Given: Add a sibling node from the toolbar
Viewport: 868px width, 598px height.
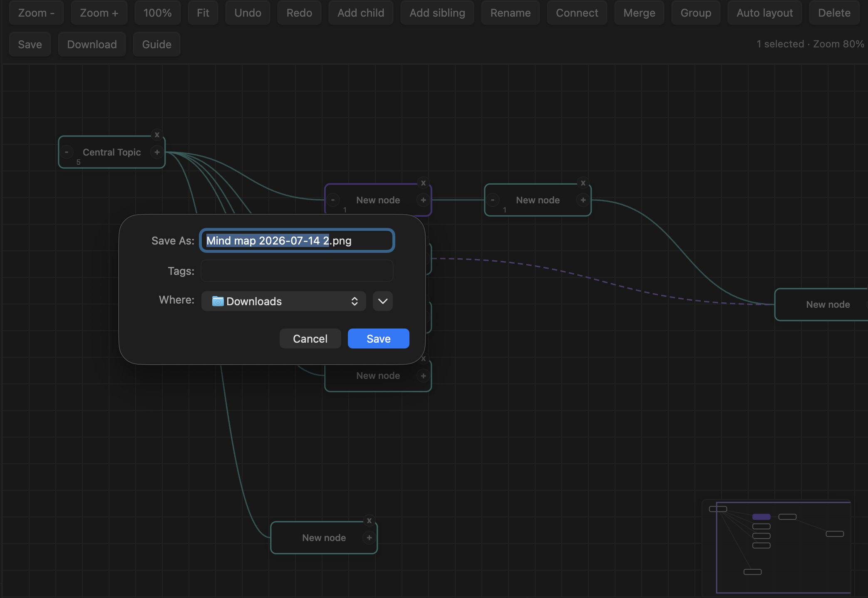Looking at the screenshot, I should [437, 13].
